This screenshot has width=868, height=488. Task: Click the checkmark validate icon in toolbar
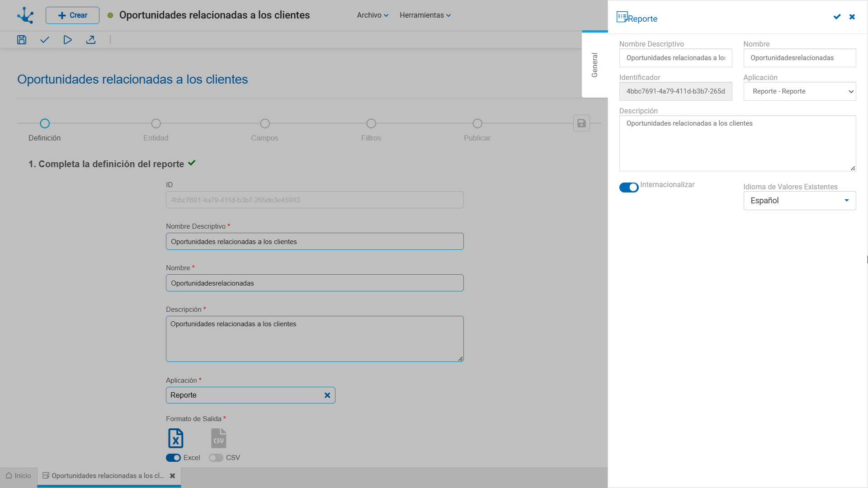click(x=44, y=40)
